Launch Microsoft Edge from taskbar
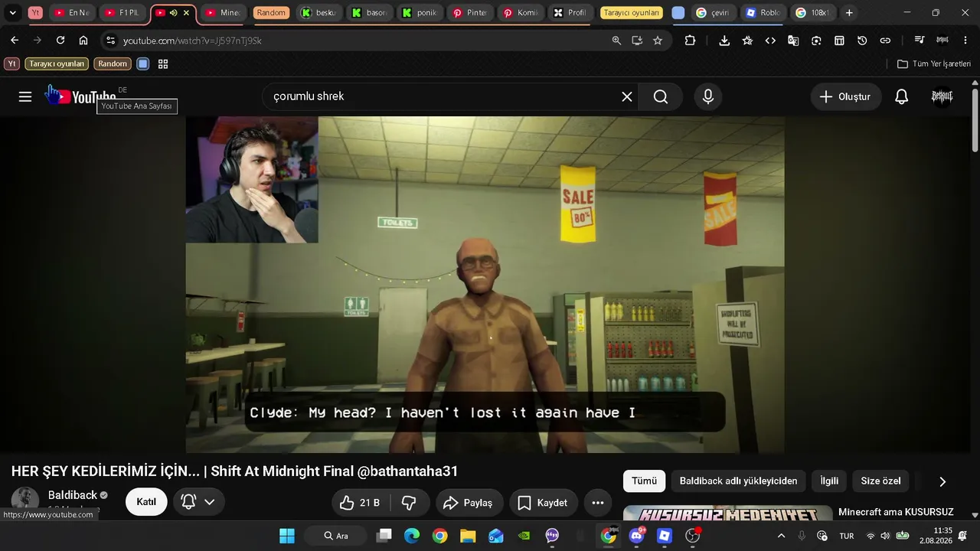This screenshot has width=980, height=551. point(412,536)
